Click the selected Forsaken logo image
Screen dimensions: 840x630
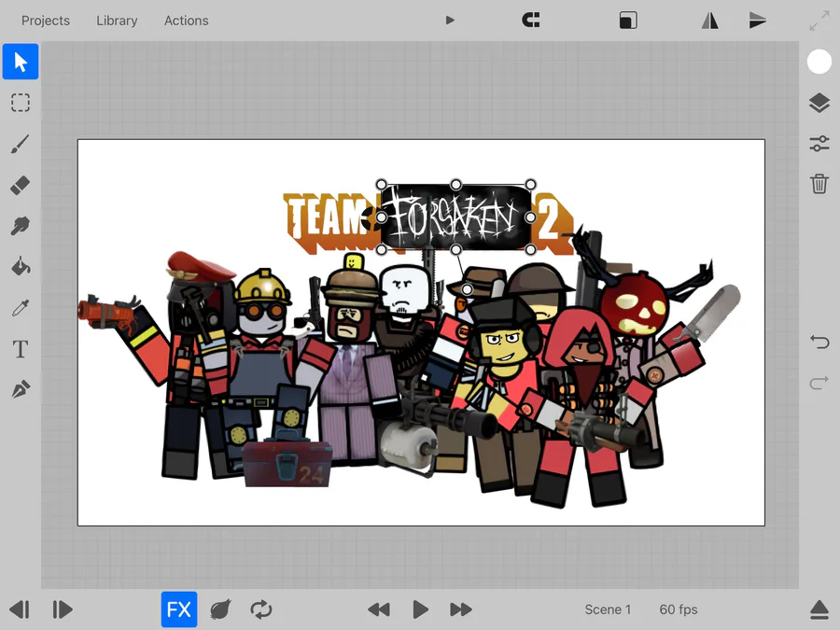(x=455, y=217)
